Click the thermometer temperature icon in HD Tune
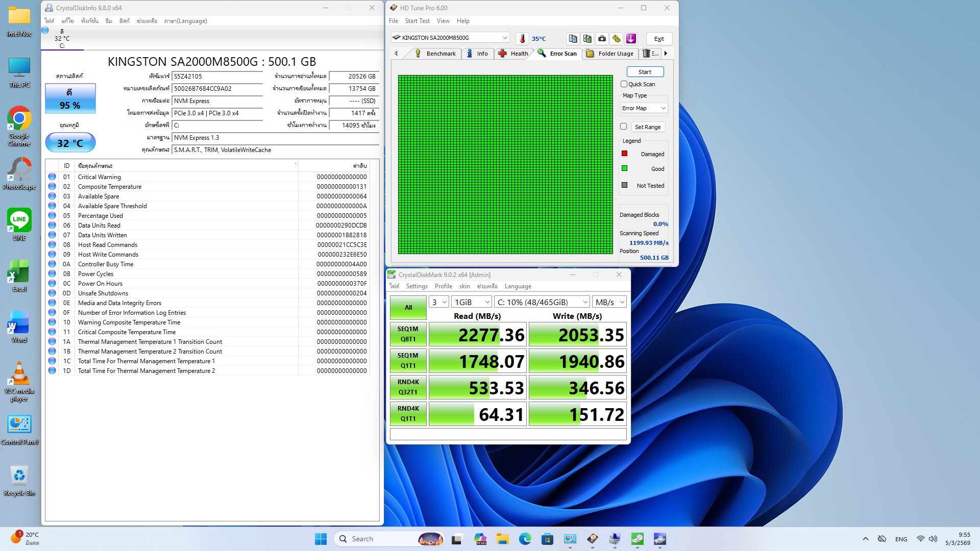This screenshot has width=980, height=551. (x=522, y=38)
